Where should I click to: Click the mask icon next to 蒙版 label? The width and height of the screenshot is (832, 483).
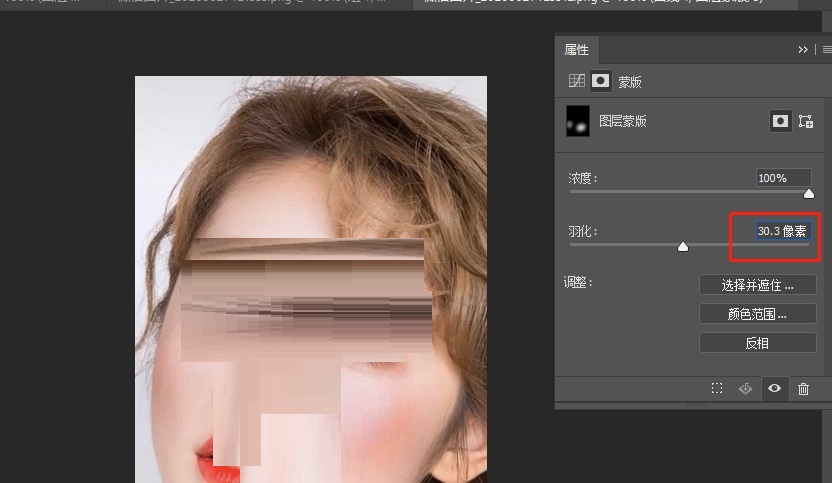600,82
